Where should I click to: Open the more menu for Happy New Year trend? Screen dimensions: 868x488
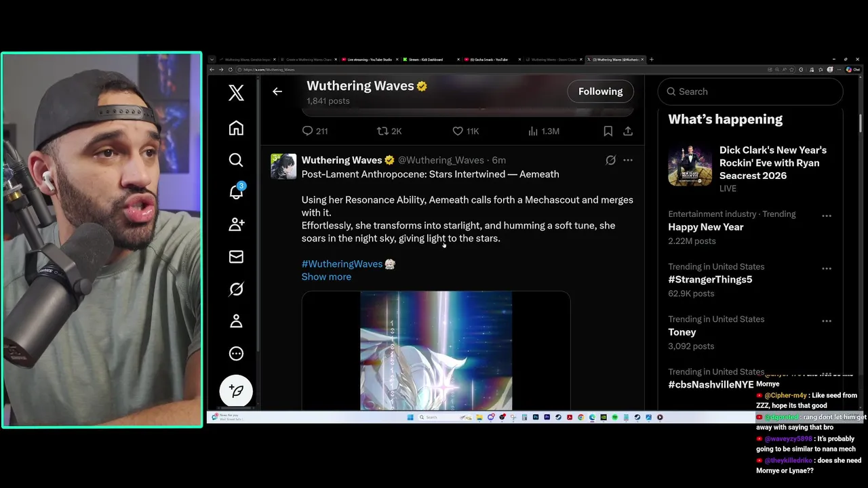pyautogui.click(x=826, y=216)
